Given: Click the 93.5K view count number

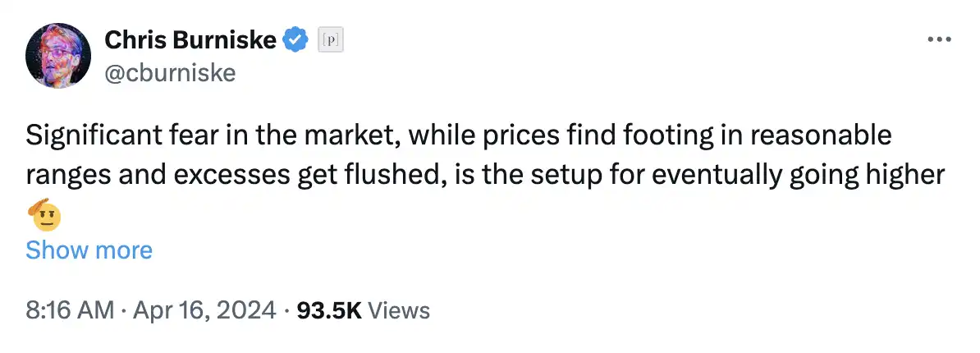Looking at the screenshot, I should click(328, 309).
